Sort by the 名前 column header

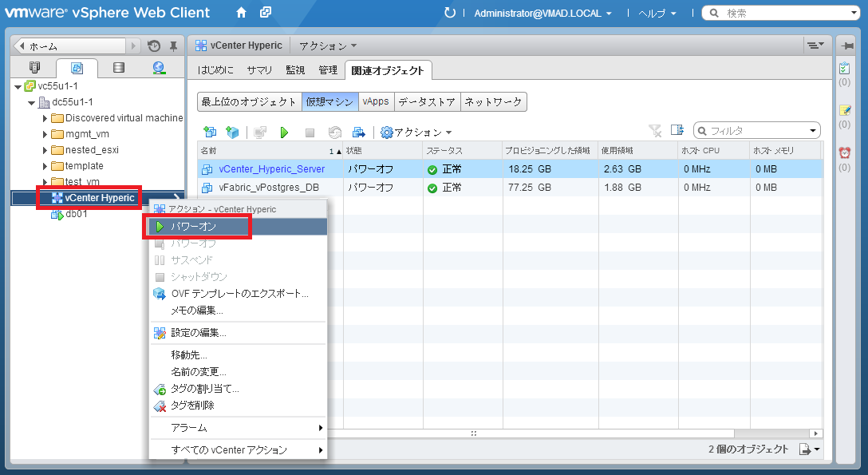click(270, 151)
